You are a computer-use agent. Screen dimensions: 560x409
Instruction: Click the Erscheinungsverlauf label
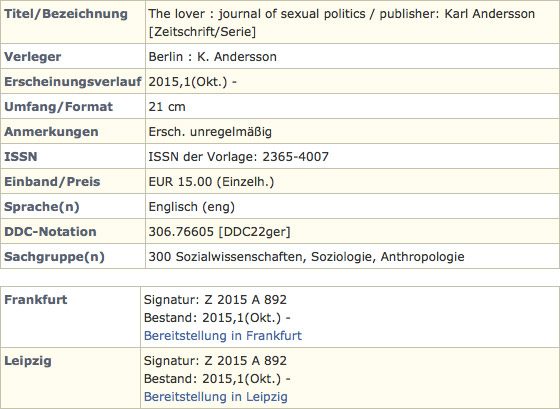tap(73, 82)
